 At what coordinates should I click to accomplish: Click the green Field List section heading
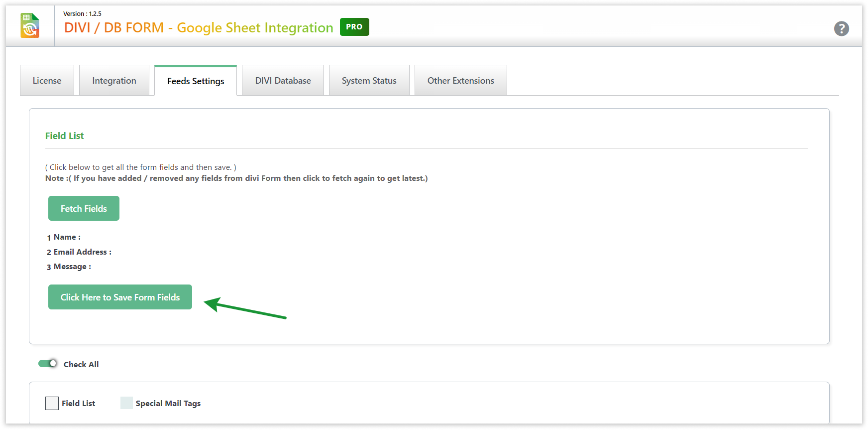tap(64, 136)
